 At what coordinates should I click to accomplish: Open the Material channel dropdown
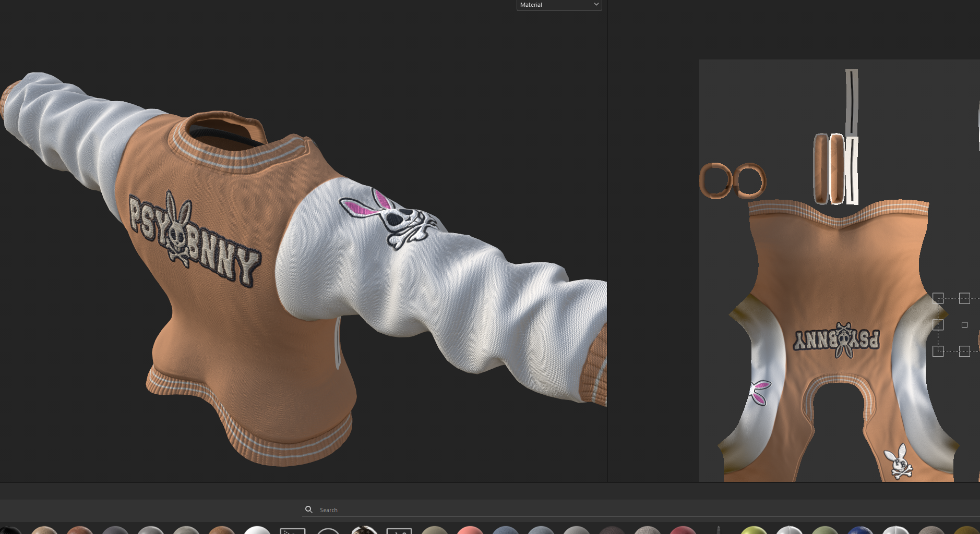tap(559, 5)
